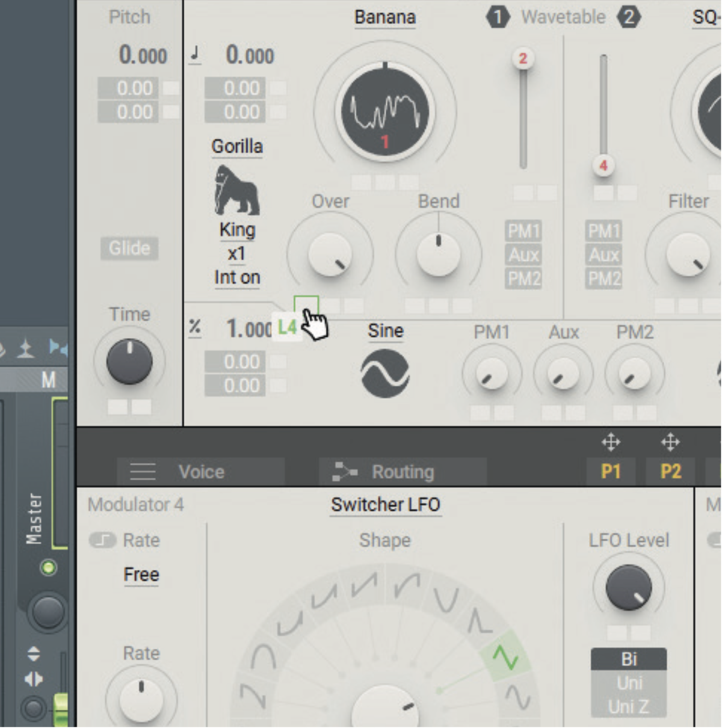The width and height of the screenshot is (722, 728).
Task: Toggle the Glide button
Action: click(x=129, y=248)
